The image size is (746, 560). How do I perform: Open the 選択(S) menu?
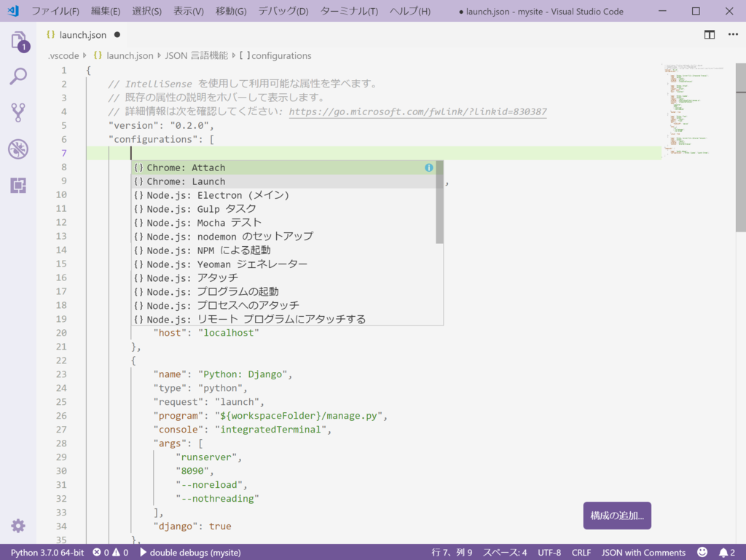coord(146,11)
